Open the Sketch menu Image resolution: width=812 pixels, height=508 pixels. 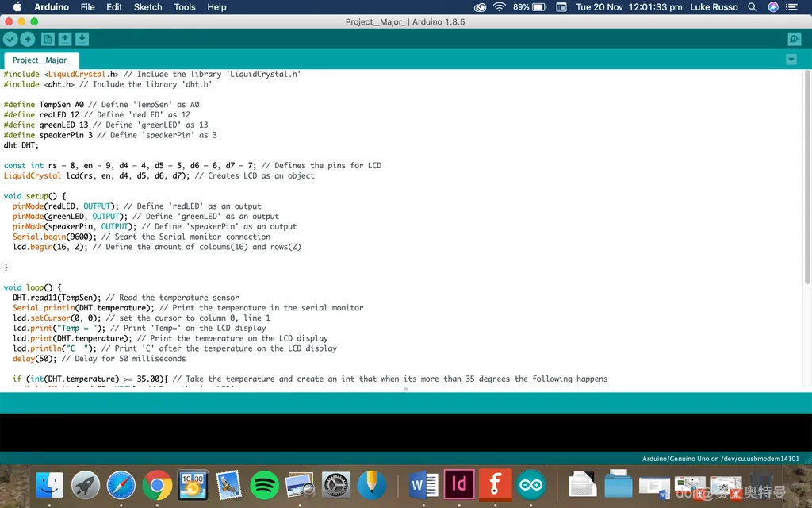point(147,6)
